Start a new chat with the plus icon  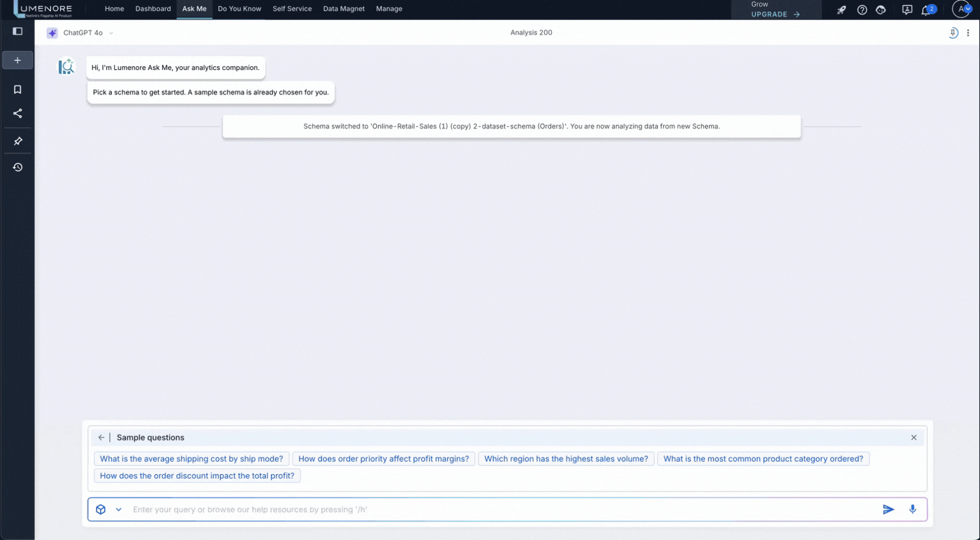(17, 59)
